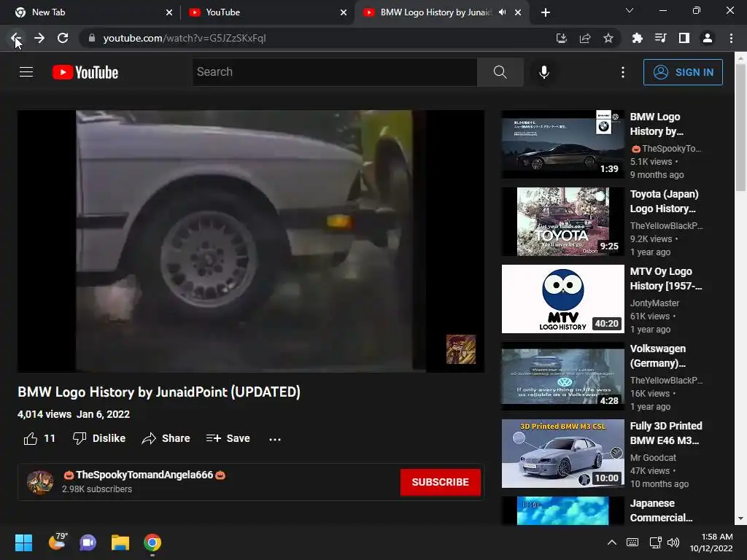Click MTV Oy Logo History title text
Viewport: 747px width, 560px height.
click(x=666, y=279)
